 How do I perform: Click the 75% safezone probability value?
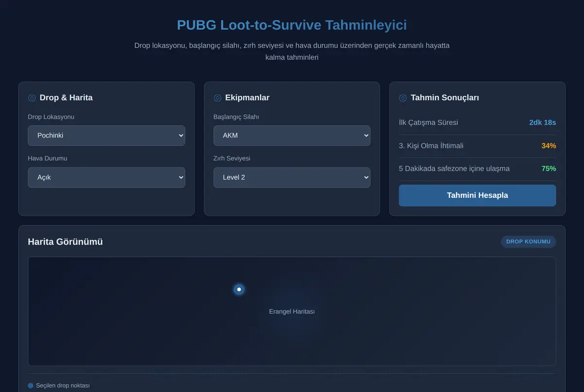[x=549, y=168]
